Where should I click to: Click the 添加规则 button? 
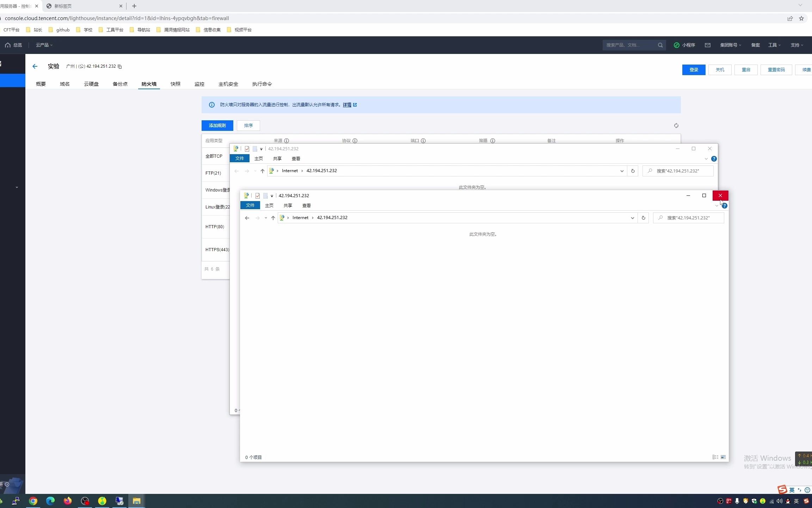(x=217, y=126)
